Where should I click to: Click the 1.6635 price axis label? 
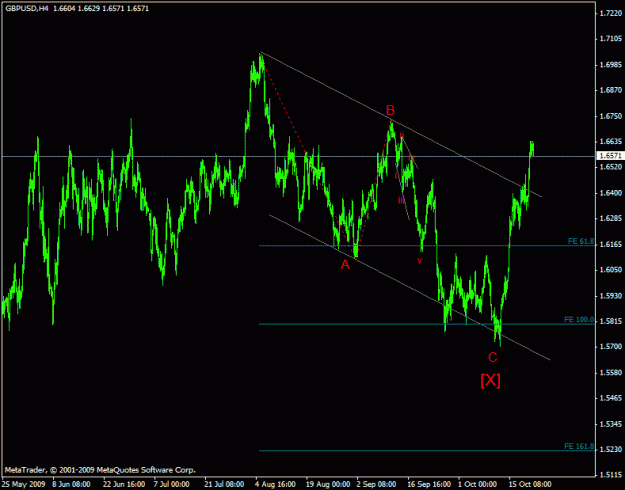coord(611,142)
